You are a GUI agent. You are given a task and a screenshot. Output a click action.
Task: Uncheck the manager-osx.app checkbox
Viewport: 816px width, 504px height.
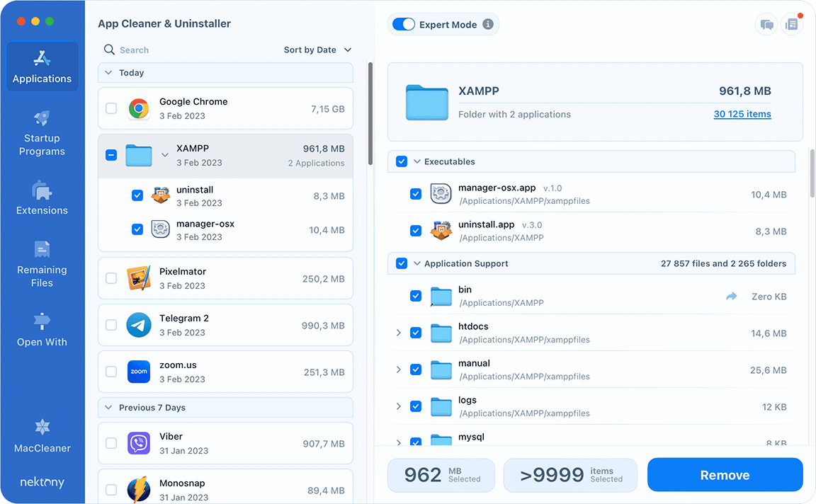pos(416,194)
